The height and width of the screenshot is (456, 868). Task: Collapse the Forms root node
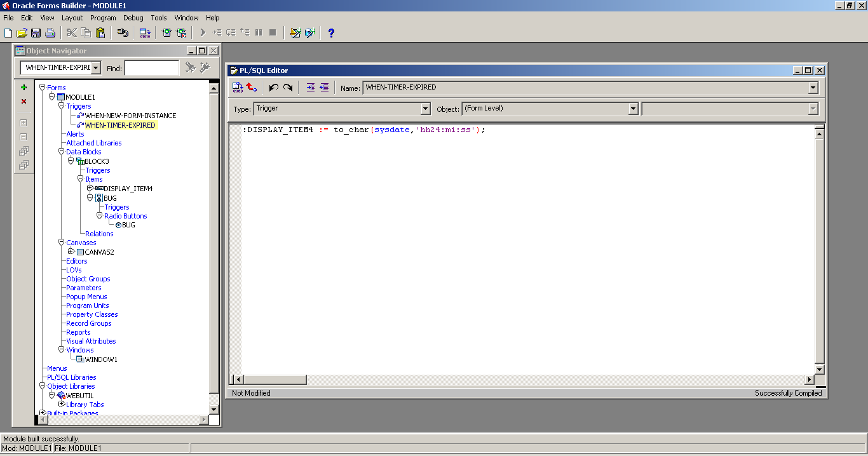click(43, 88)
